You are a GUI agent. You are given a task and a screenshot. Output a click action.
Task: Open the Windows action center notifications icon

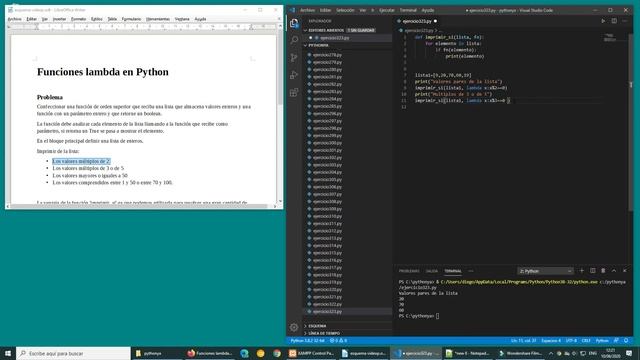point(629,353)
